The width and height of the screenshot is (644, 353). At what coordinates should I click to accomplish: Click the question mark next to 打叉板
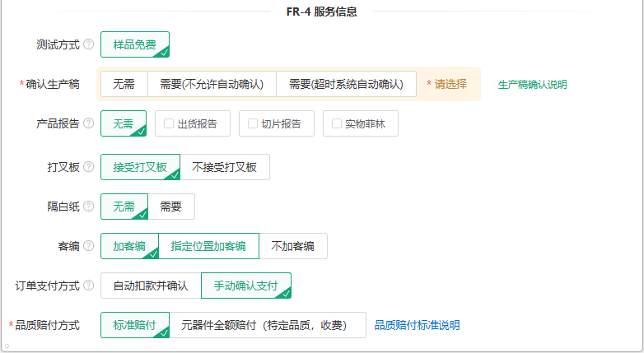[x=89, y=167]
